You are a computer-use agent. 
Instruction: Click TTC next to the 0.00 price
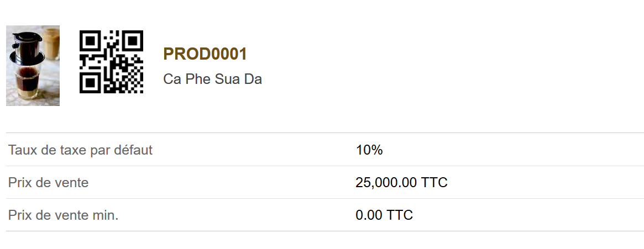400,215
